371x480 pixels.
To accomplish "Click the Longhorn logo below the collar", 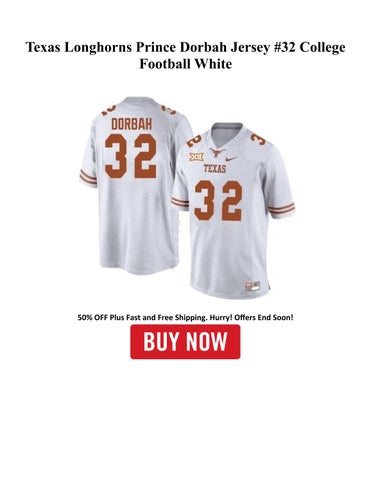I will coord(216,152).
